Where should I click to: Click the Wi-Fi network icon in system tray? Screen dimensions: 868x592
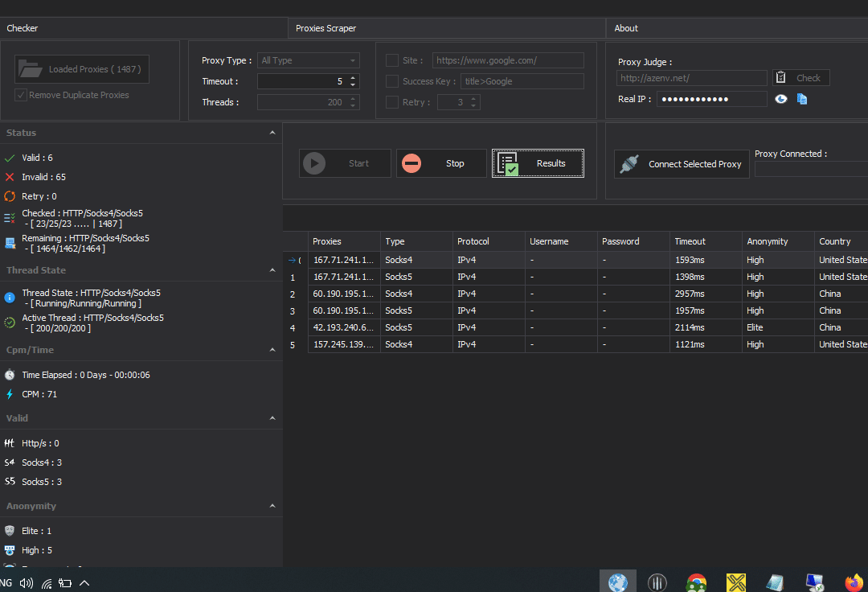pyautogui.click(x=47, y=583)
